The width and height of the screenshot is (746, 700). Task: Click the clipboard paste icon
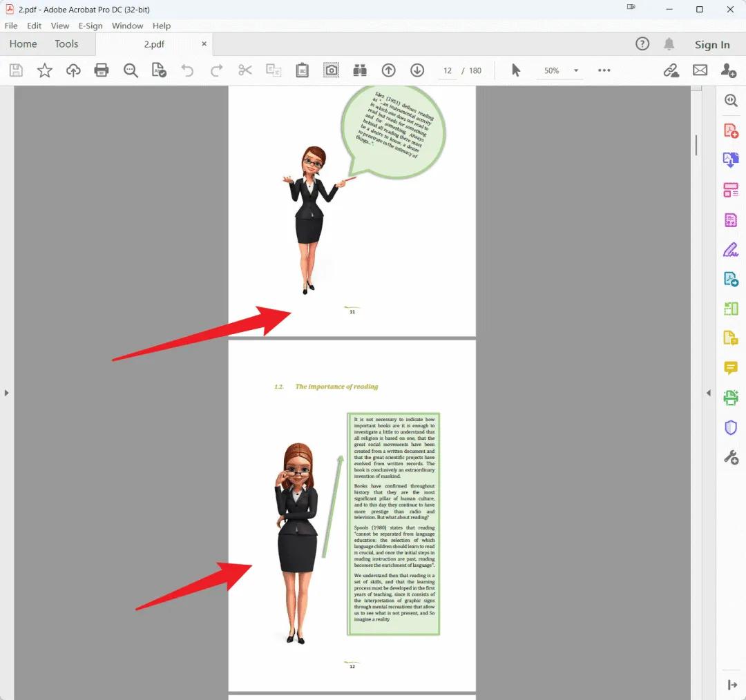tap(302, 70)
